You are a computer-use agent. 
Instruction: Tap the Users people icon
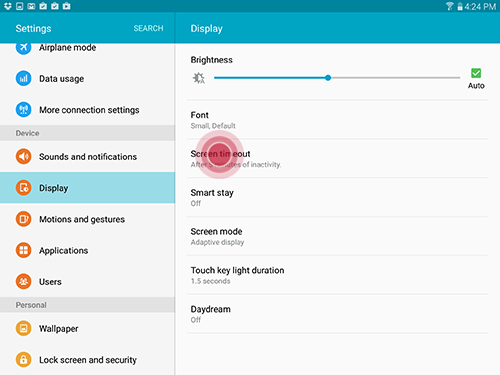coord(23,281)
